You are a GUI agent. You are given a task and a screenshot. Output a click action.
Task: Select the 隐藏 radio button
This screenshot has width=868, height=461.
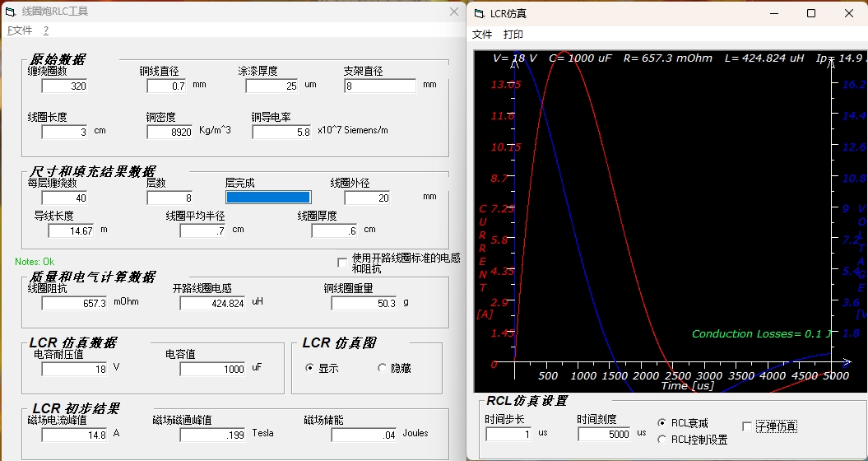(x=382, y=368)
